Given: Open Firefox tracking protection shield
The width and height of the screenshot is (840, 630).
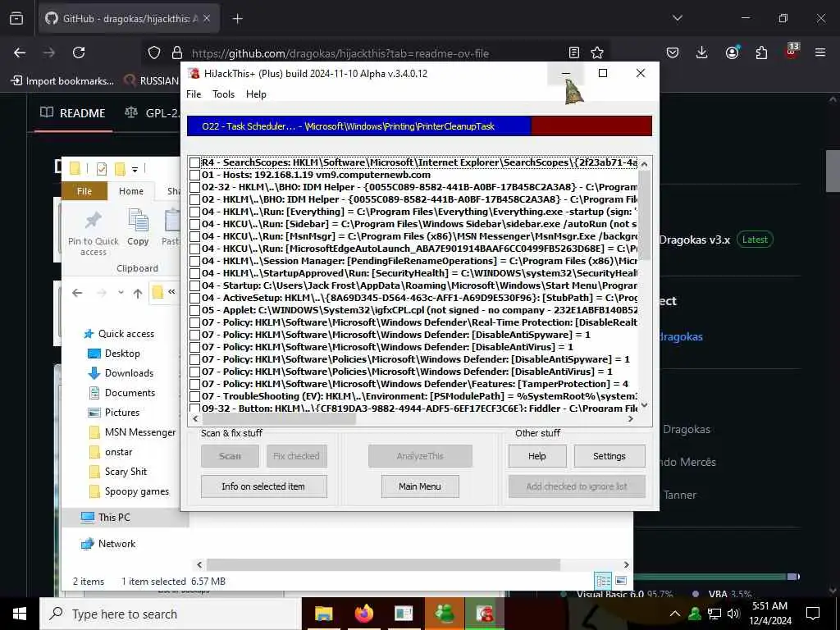Looking at the screenshot, I should point(154,52).
